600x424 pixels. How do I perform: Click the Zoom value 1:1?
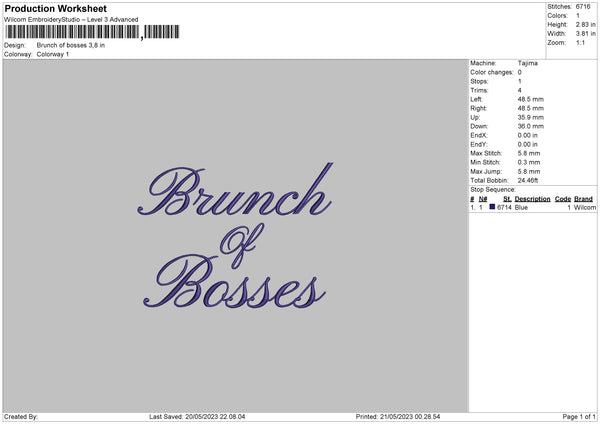580,43
